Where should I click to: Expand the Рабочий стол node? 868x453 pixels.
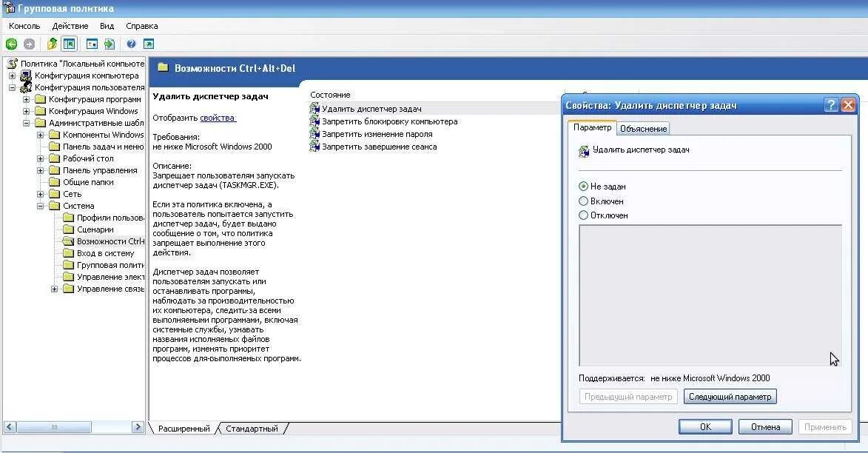click(41, 158)
